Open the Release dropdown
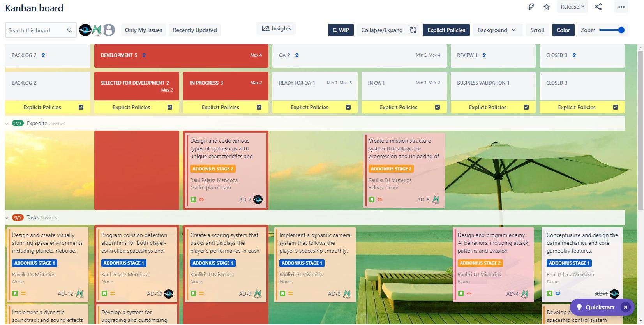This screenshot has height=325, width=644. (572, 7)
